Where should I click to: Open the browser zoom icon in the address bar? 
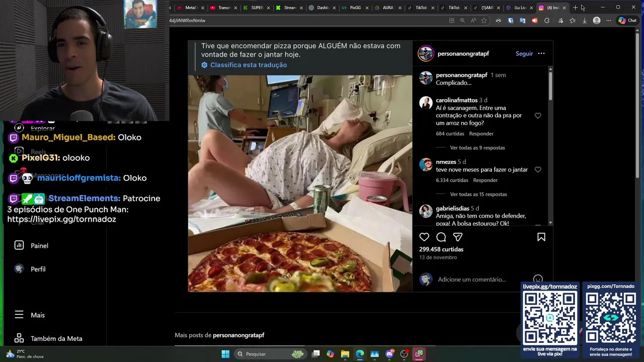tap(462, 21)
